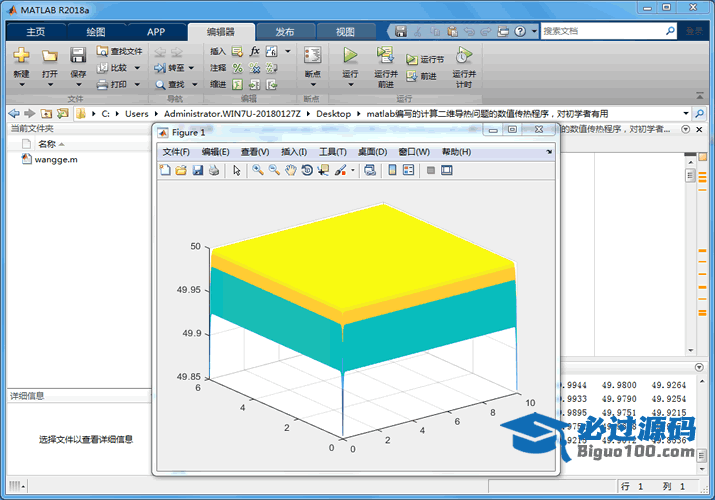
Task: Toggle the data cursor tool
Action: (323, 170)
